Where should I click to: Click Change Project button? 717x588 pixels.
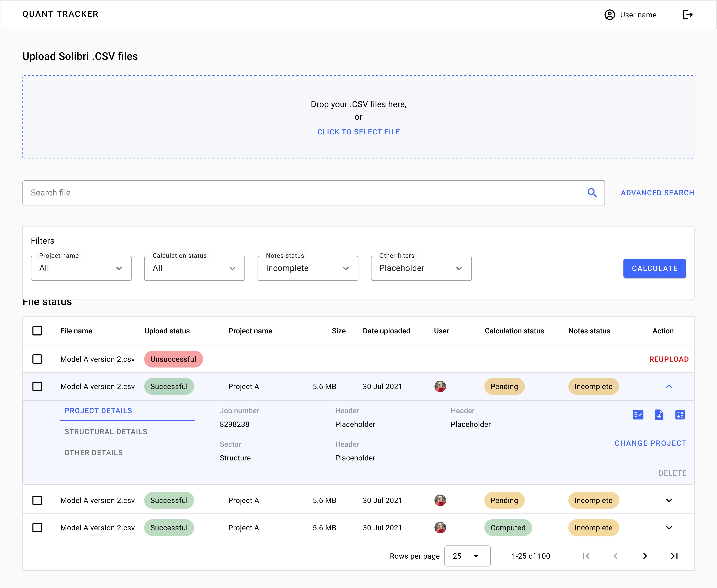(650, 443)
